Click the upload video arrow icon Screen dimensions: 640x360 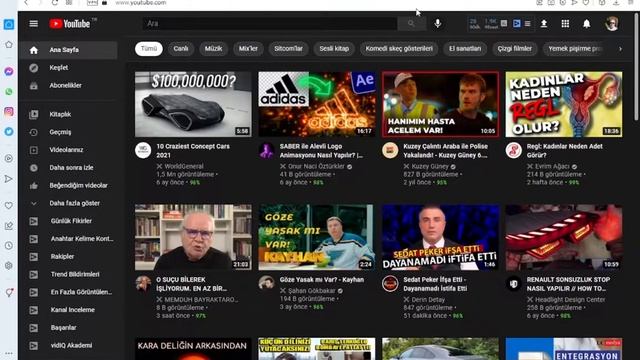(x=544, y=24)
